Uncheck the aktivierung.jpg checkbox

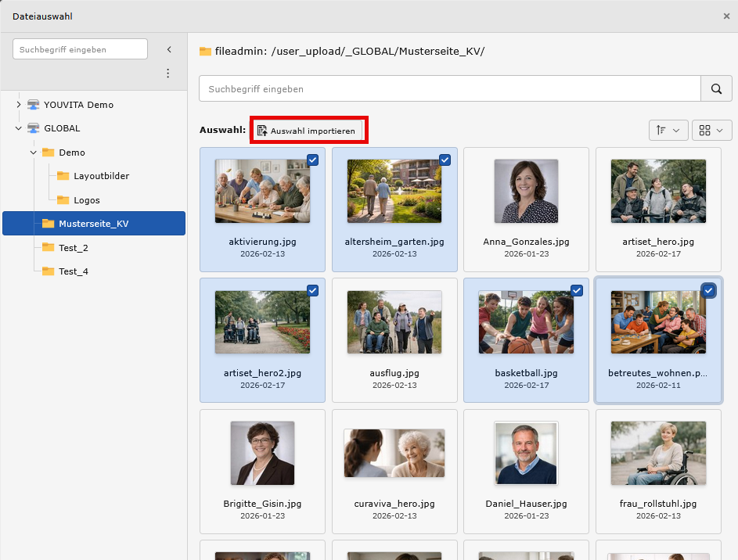click(x=312, y=160)
